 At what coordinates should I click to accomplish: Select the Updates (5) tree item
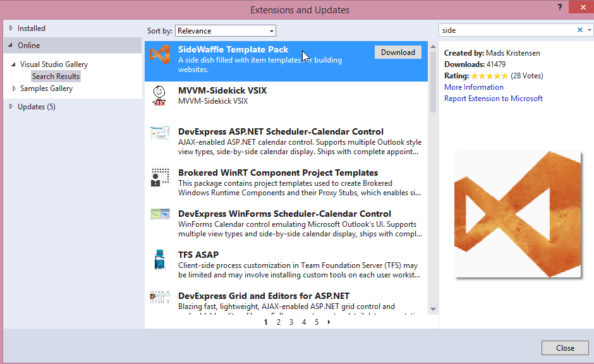coord(37,107)
